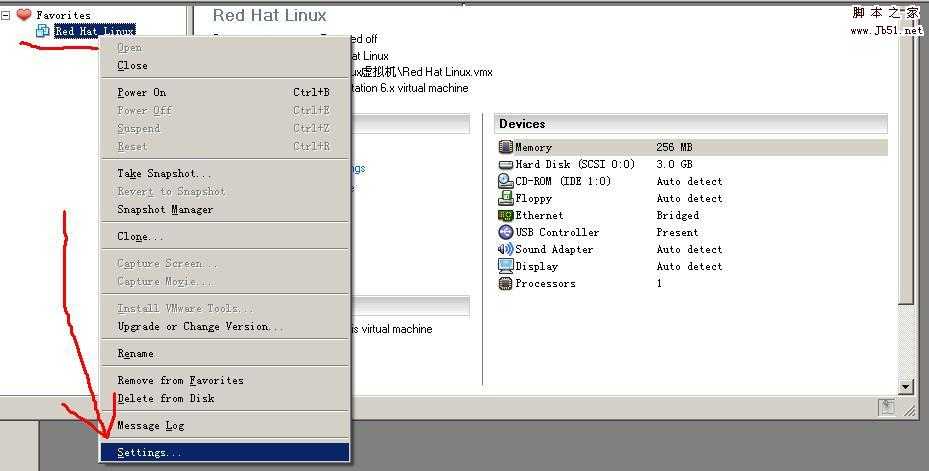
Task: Select the Hard Disk device icon
Action: pos(505,164)
